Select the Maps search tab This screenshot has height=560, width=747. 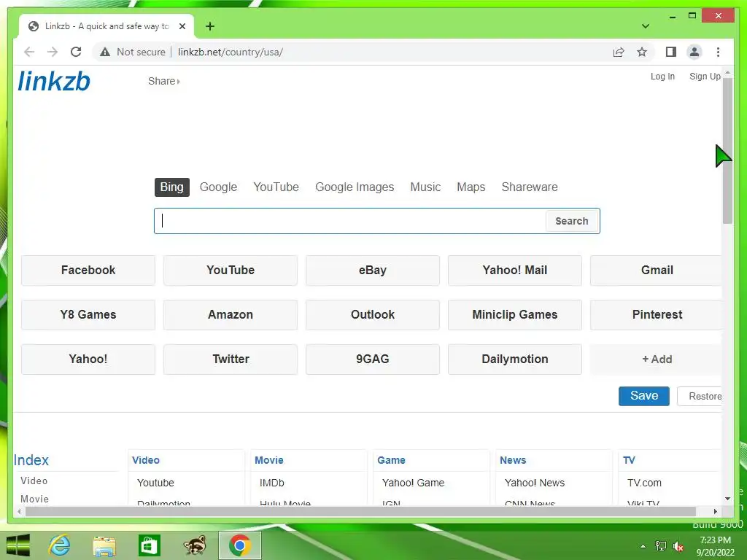tap(471, 187)
